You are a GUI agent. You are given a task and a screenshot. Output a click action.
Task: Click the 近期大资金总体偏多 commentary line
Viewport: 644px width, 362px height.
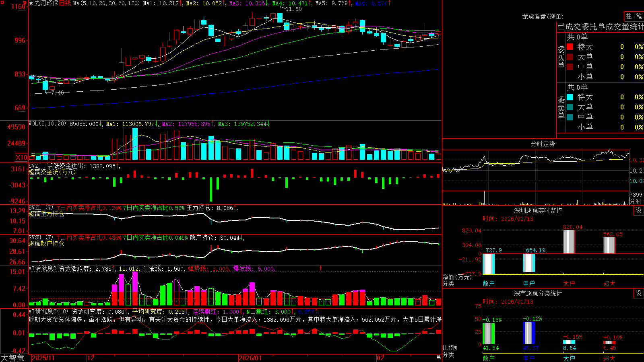click(235, 319)
